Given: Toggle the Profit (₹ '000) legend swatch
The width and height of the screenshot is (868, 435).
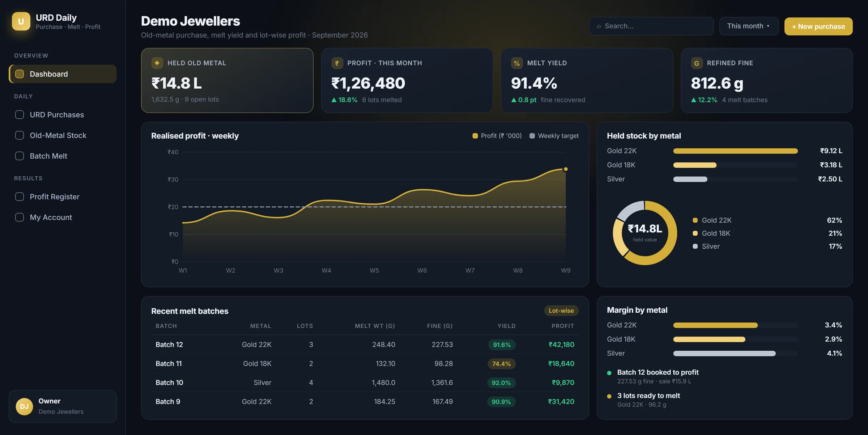Looking at the screenshot, I should tap(475, 136).
